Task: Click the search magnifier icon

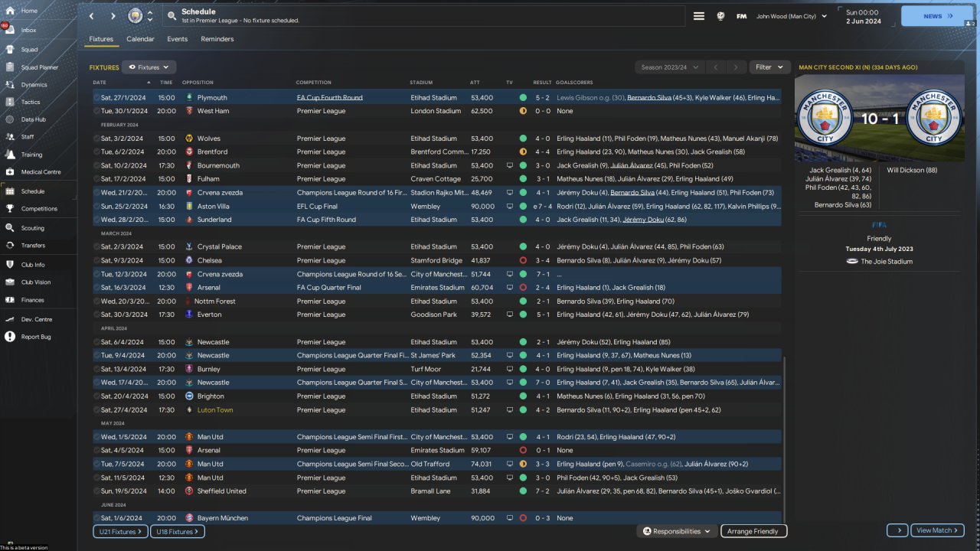Action: point(171,16)
